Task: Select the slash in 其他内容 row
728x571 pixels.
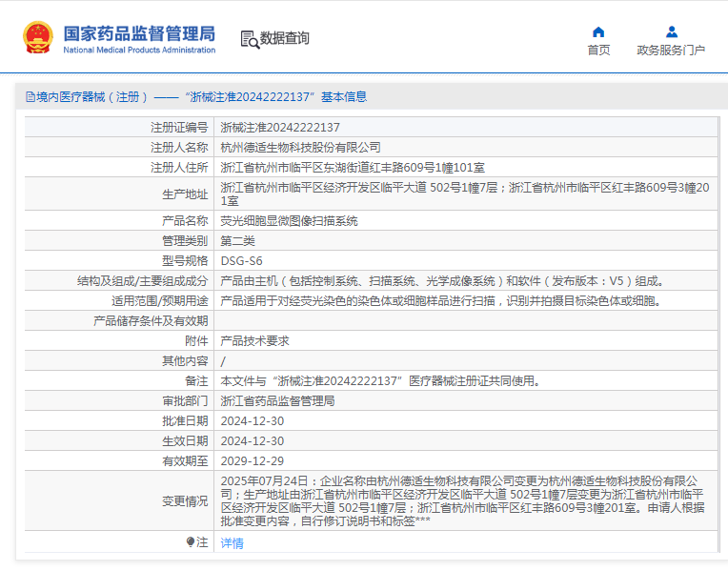Action: tap(223, 361)
